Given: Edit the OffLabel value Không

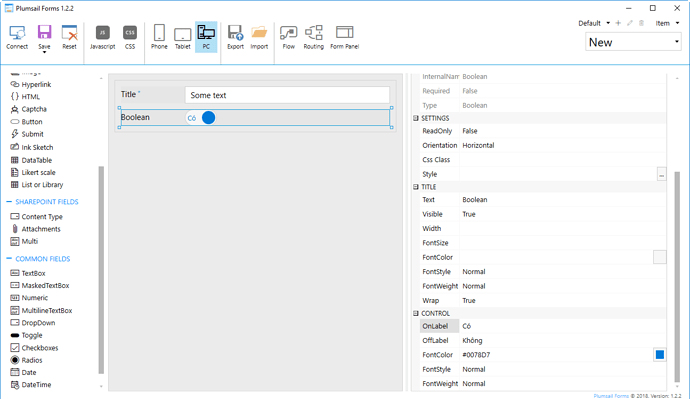Looking at the screenshot, I should pos(563,341).
